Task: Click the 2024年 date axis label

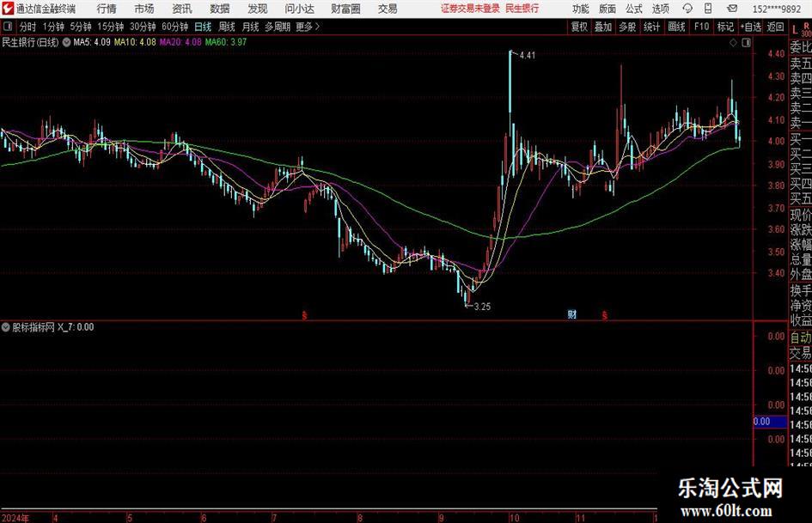Action: pyautogui.click(x=15, y=518)
